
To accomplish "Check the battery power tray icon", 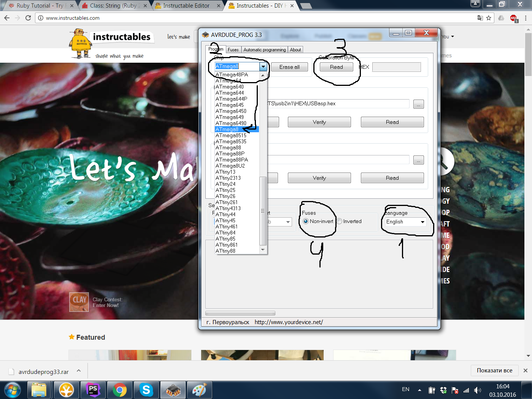I will pos(432,390).
